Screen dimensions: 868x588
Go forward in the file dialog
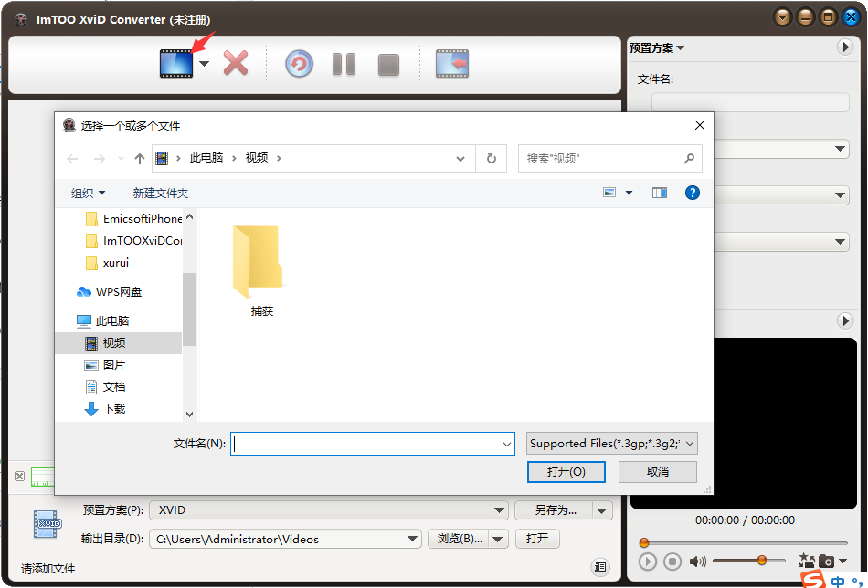99,159
